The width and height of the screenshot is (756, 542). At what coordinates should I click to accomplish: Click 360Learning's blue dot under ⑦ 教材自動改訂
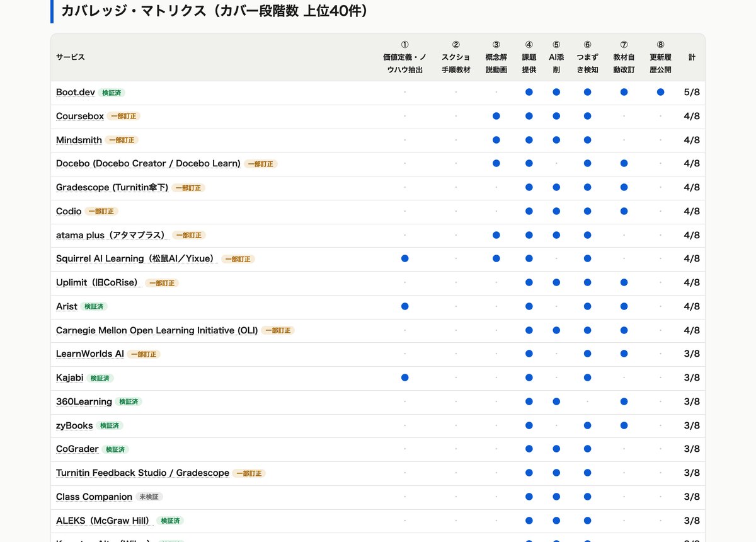(624, 401)
